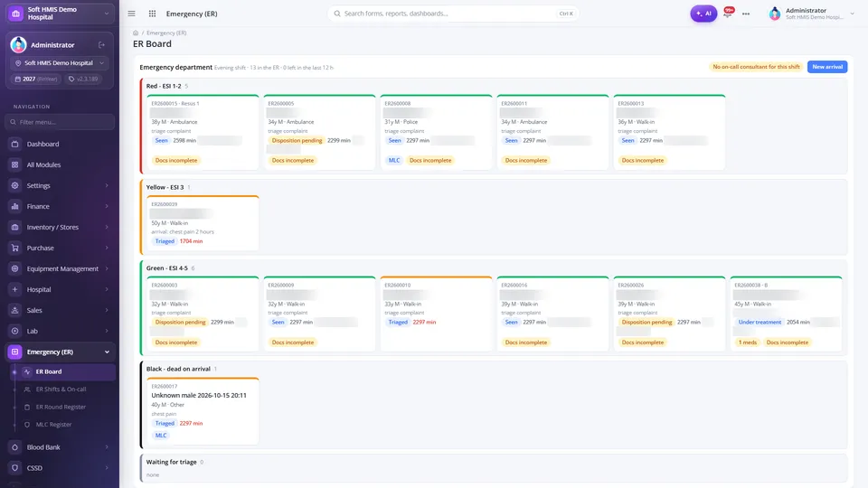
Task: Open the top-right Administrator account dropdown
Action: pyautogui.click(x=812, y=14)
